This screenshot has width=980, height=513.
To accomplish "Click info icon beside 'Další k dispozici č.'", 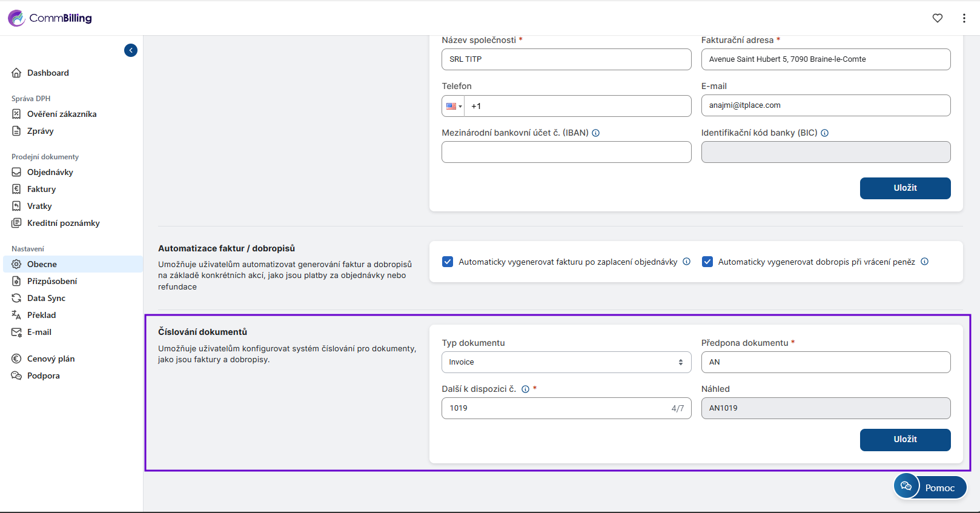I will click(525, 389).
